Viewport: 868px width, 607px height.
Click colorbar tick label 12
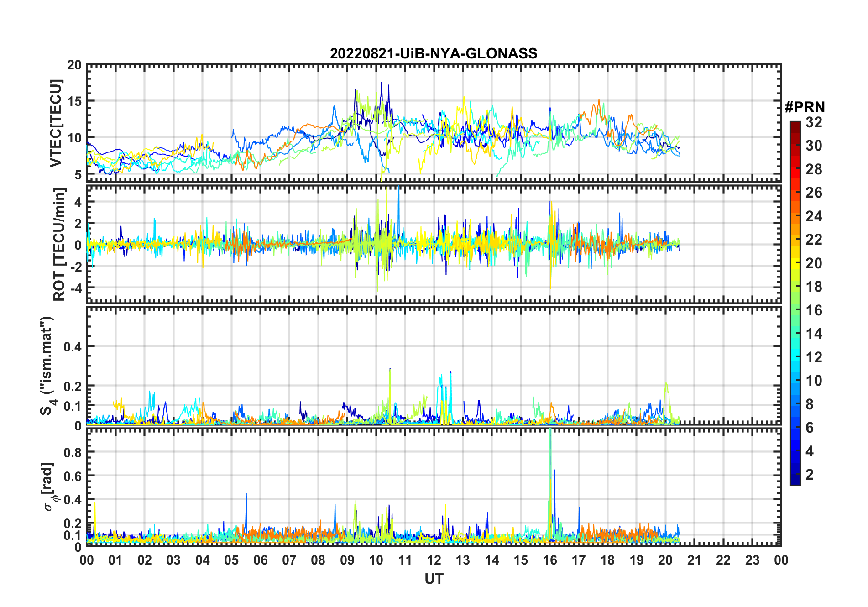[814, 357]
